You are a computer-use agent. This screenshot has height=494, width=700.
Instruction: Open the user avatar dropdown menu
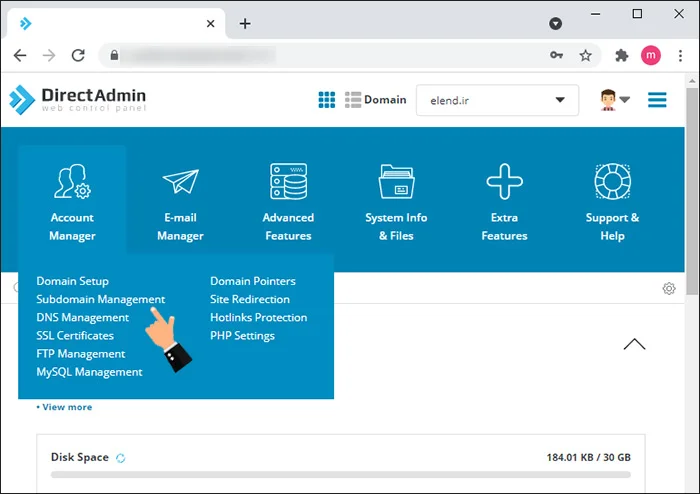tap(613, 100)
